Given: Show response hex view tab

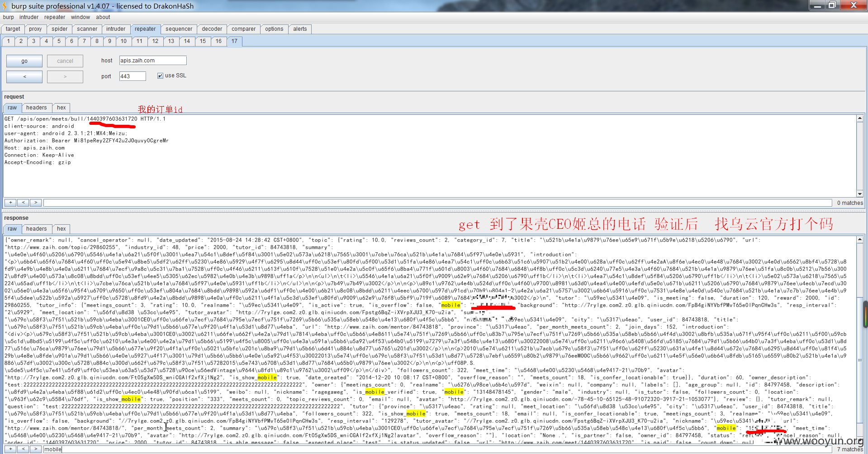Looking at the screenshot, I should click(x=61, y=229).
